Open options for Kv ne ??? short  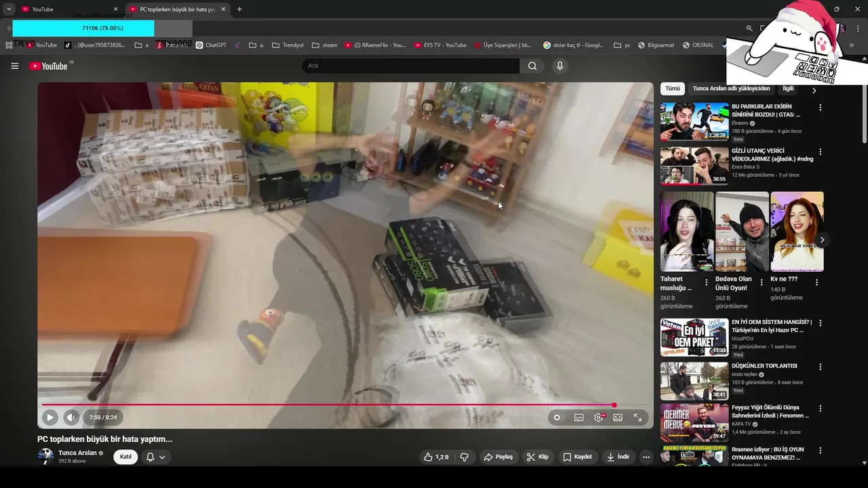tap(816, 283)
